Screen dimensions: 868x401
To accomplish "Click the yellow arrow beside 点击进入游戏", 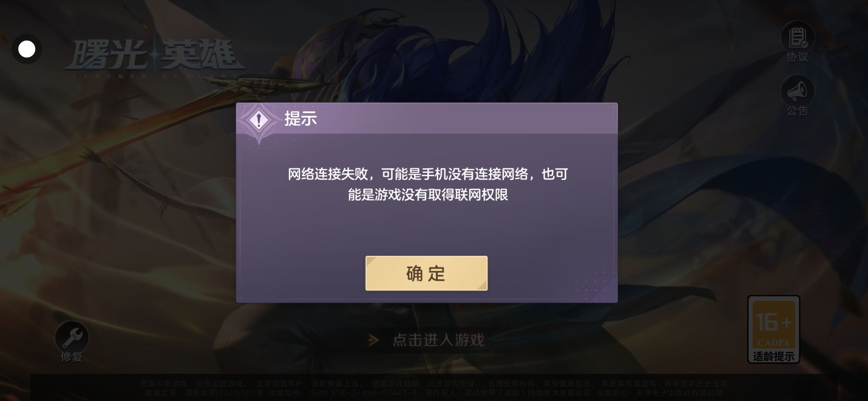I will pos(374,340).
